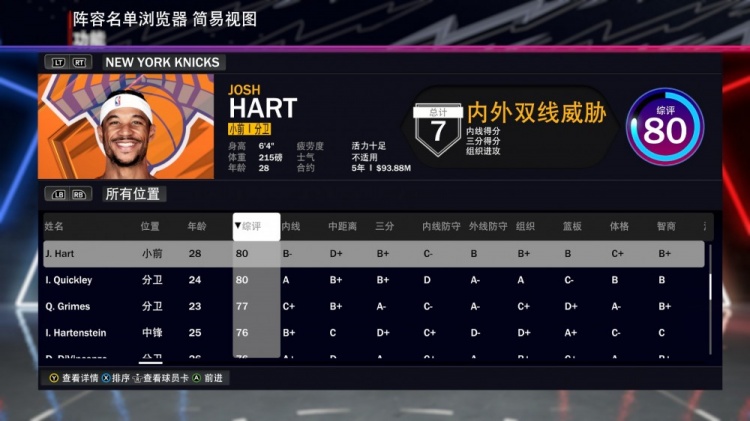Select the J. Hart row name

click(x=60, y=254)
